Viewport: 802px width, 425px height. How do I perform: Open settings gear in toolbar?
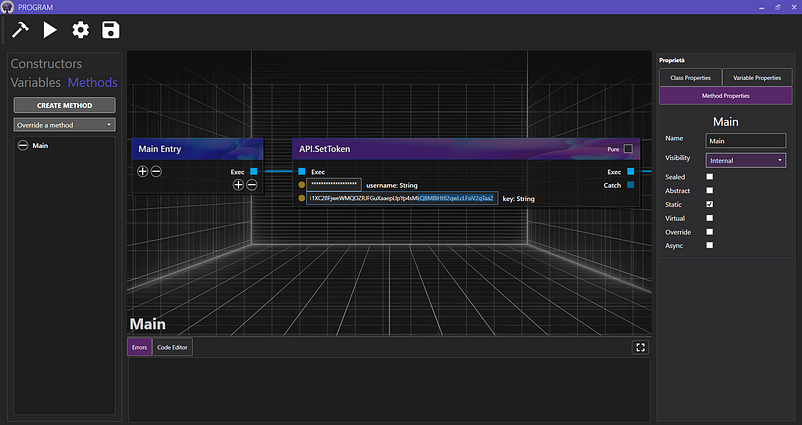pos(80,30)
